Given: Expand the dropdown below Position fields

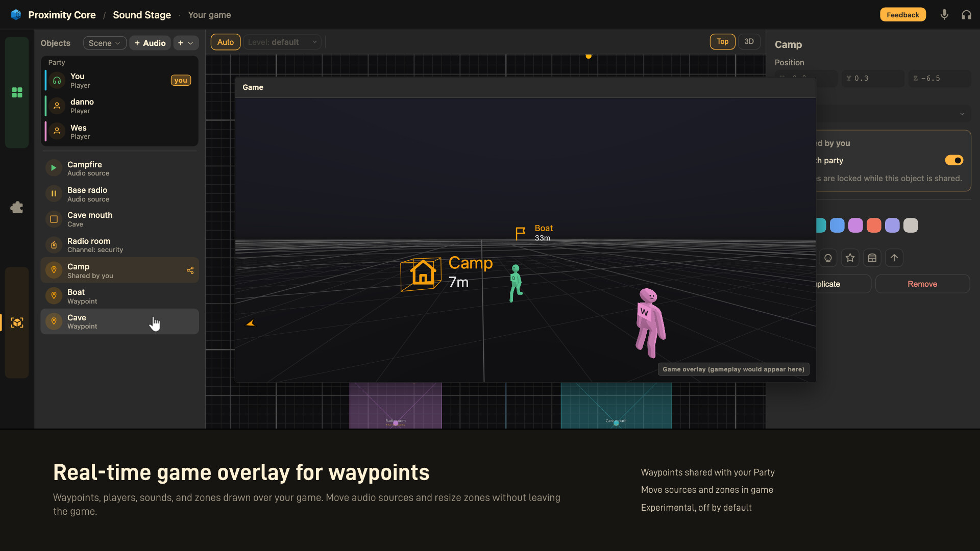Looking at the screenshot, I should (x=893, y=114).
